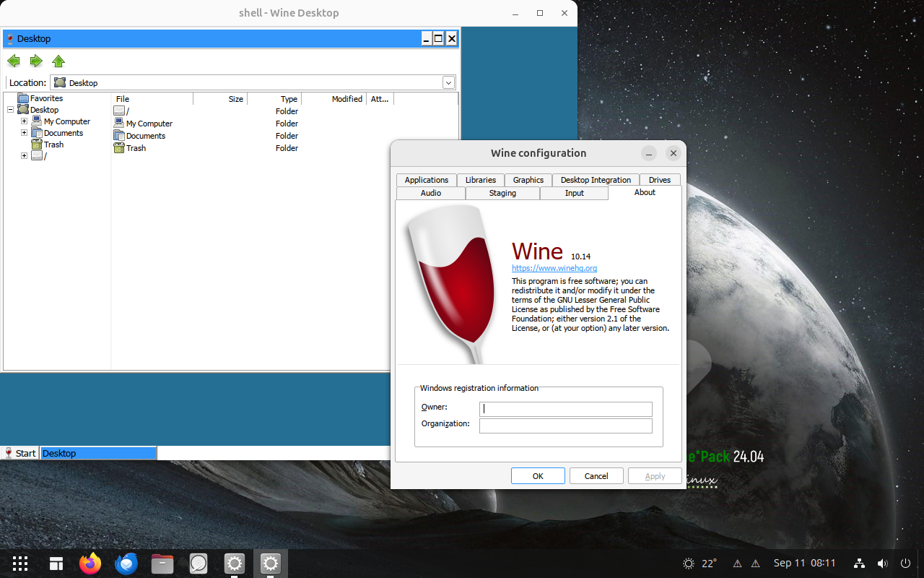924x578 pixels.
Task: Expand the My Computer tree node
Action: [x=24, y=121]
